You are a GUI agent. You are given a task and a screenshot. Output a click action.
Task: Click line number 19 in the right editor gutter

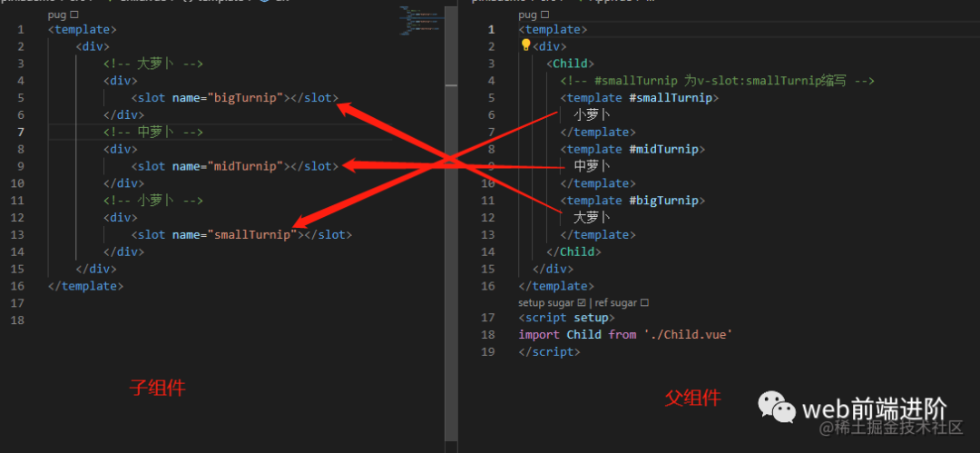(488, 352)
